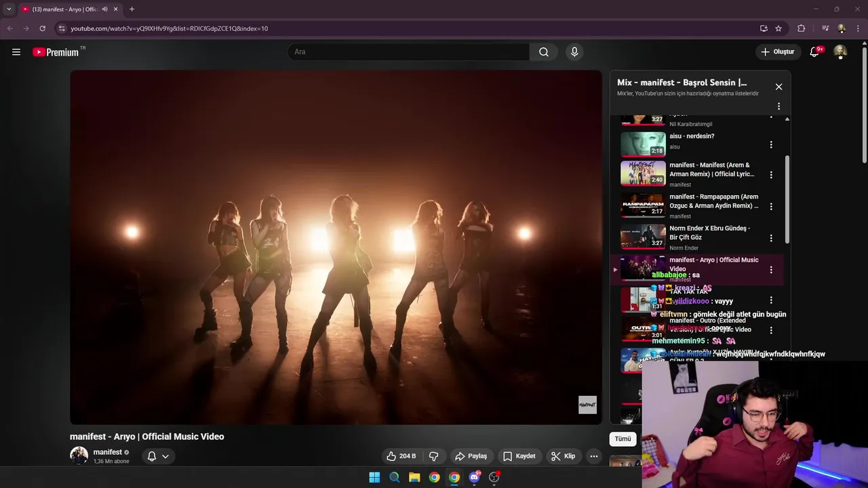Open the install app icon in address bar
The height and width of the screenshot is (488, 868).
(x=764, y=28)
